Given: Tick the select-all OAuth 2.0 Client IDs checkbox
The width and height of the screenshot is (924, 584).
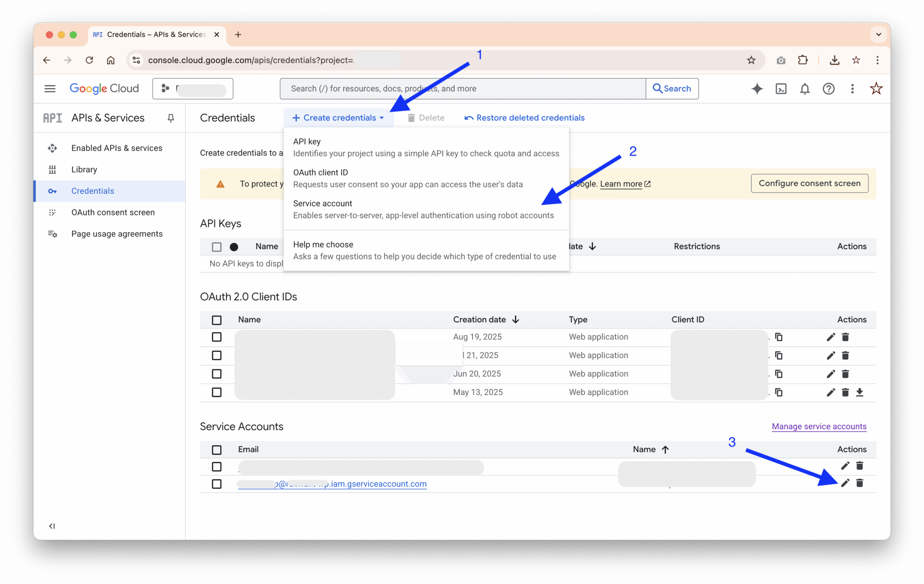Looking at the screenshot, I should (217, 320).
